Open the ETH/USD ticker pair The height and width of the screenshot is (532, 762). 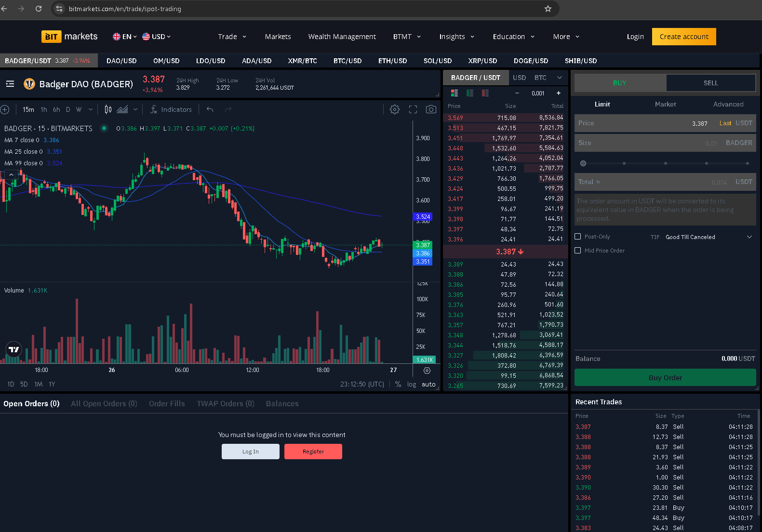tap(393, 61)
